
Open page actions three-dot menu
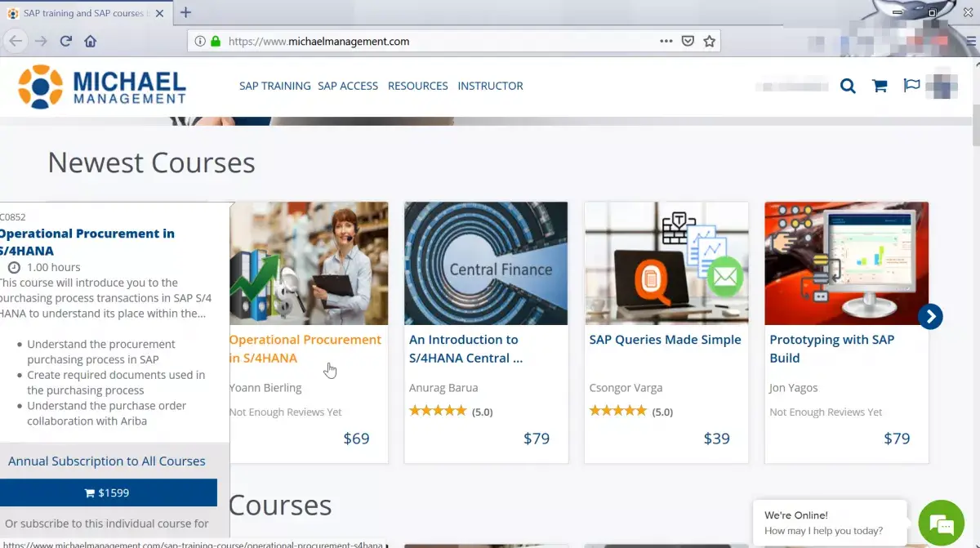coord(666,41)
